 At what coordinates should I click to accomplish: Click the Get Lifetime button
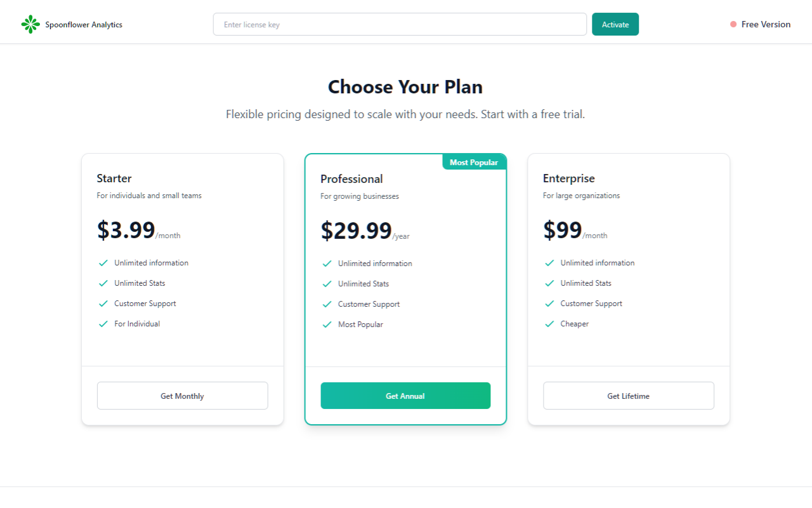coord(629,396)
